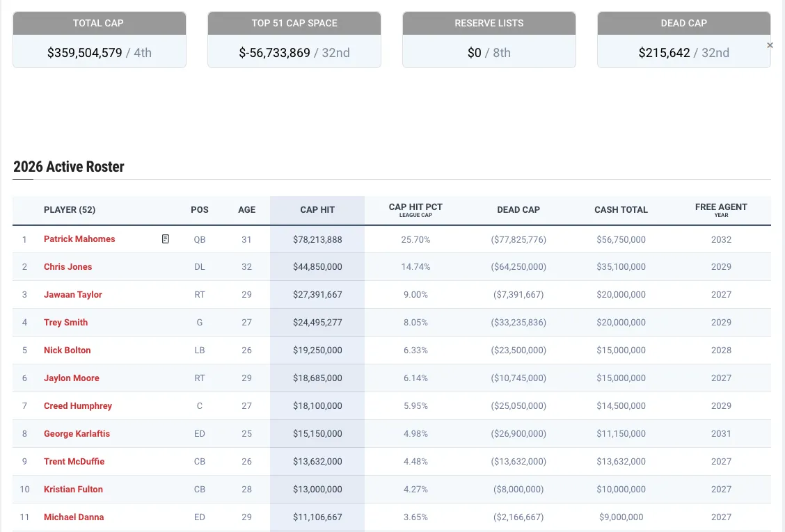Select Jawaan Taylor's name

coord(72,295)
